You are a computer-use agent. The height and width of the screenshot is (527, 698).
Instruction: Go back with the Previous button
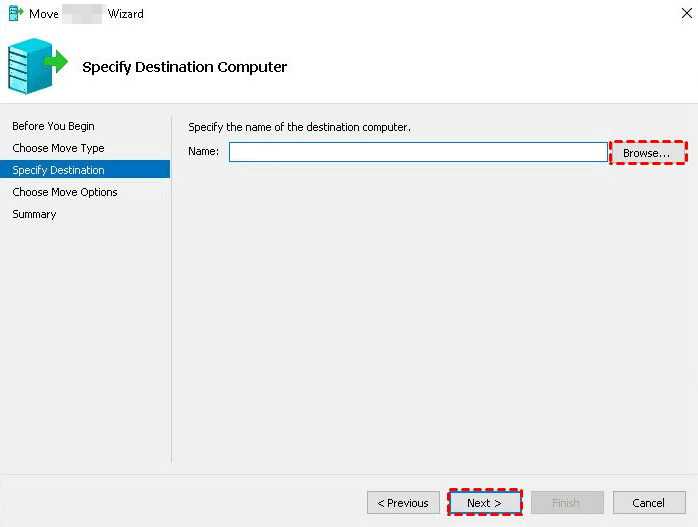pos(403,502)
